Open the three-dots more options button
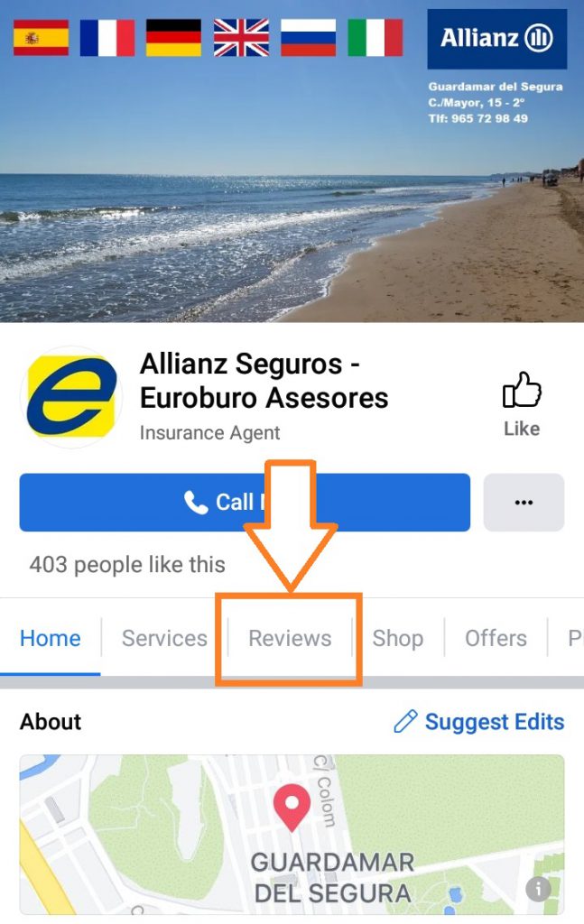The height and width of the screenshot is (924, 584). [524, 502]
